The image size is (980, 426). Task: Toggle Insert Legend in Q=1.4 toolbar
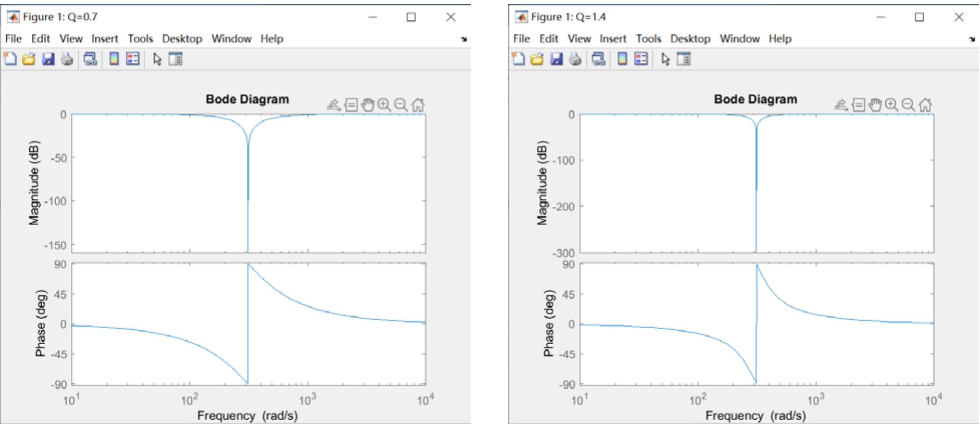[x=641, y=59]
